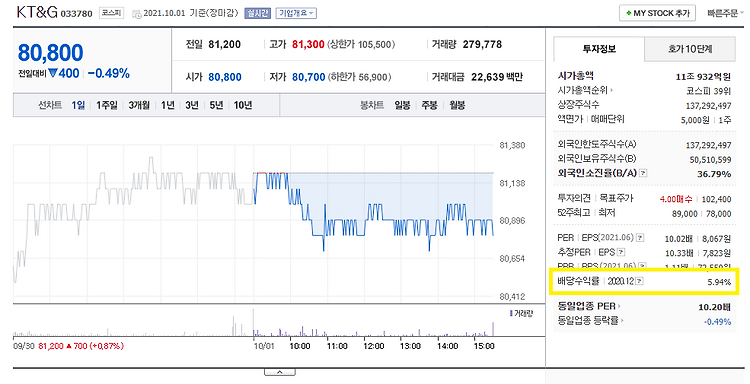Open help icon beside 외국인소진율(B/A)
The height and width of the screenshot is (384, 750).
(x=643, y=174)
